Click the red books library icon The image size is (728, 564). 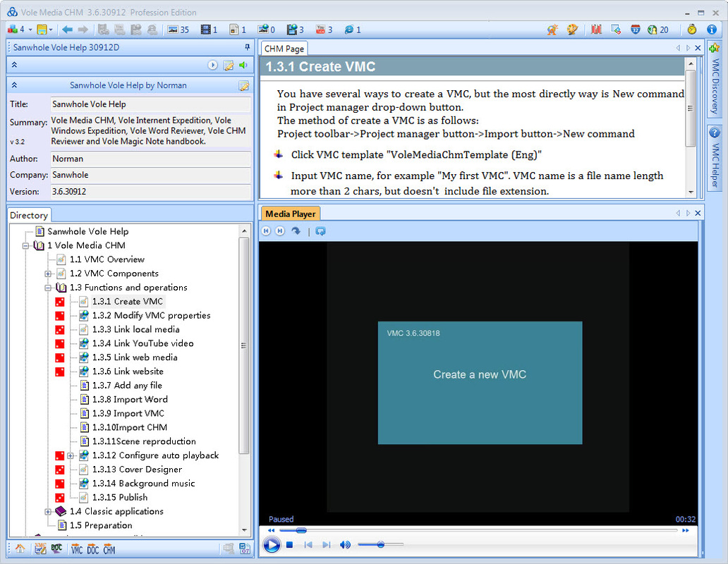(596, 30)
